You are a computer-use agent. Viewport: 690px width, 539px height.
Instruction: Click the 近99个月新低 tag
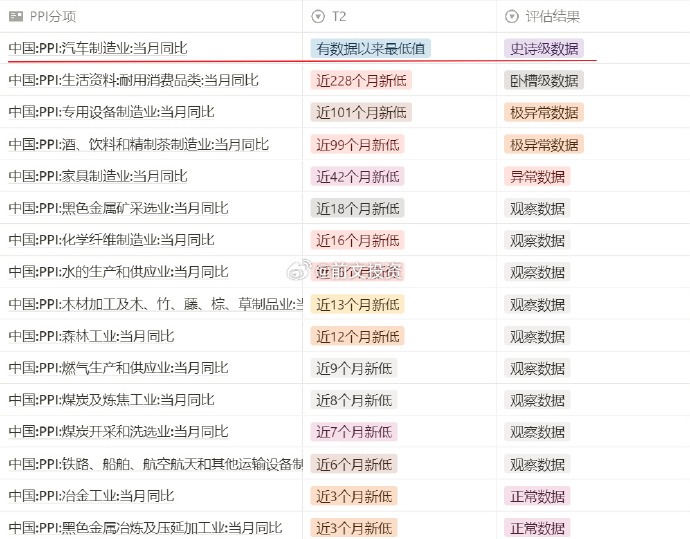pyautogui.click(x=357, y=144)
